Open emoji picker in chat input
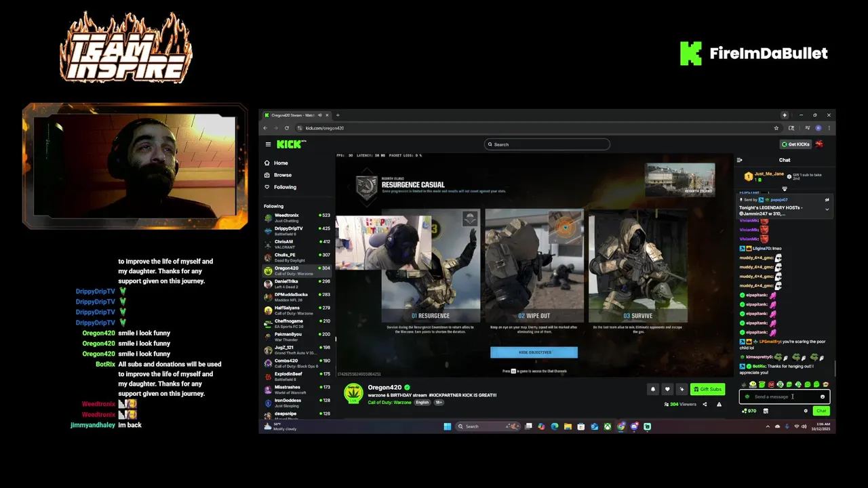 pyautogui.click(x=823, y=396)
